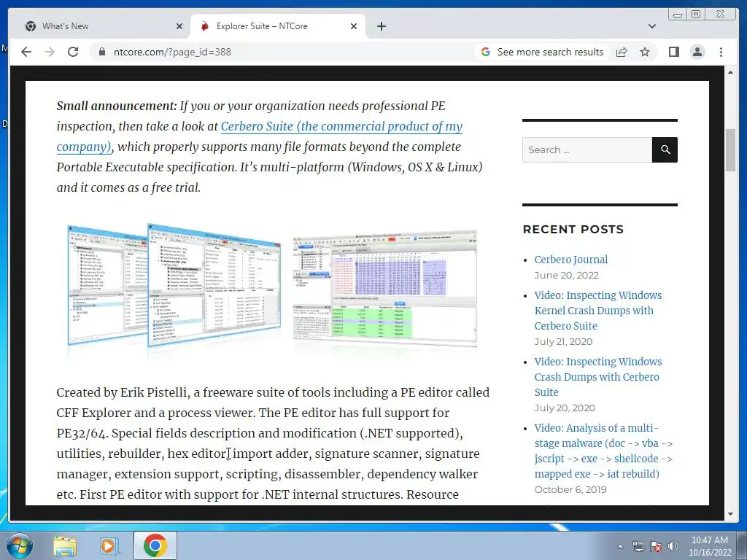Click the address bar URL ntcore.com
The width and height of the screenshot is (747, 560).
[172, 52]
